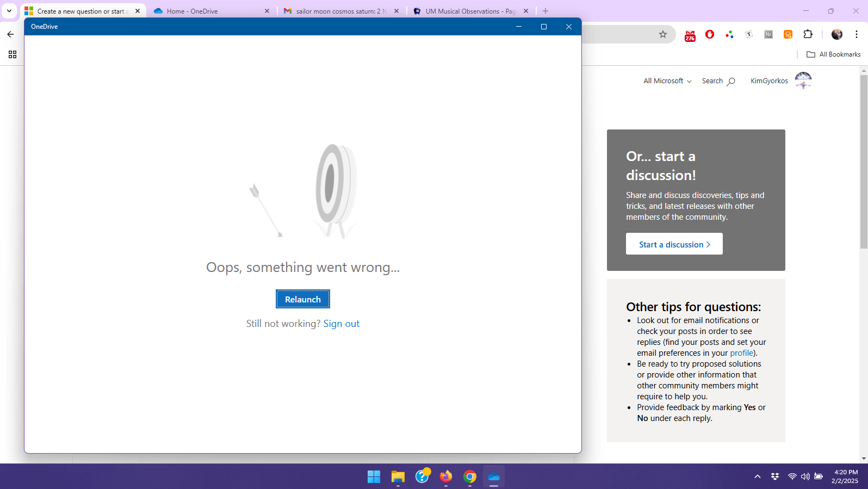The width and height of the screenshot is (868, 489).
Task: Open the Get Help taskbar icon
Action: pos(422,477)
